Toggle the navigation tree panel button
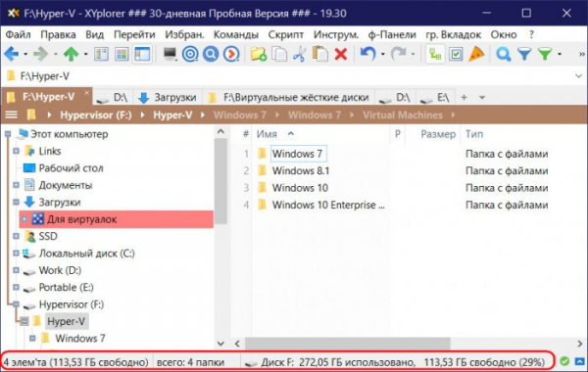 pyautogui.click(x=142, y=54)
